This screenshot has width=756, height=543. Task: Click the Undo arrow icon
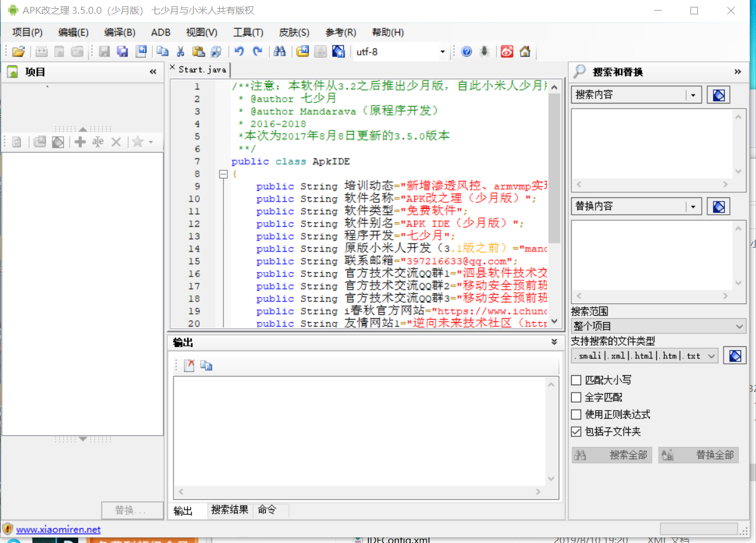[x=239, y=52]
